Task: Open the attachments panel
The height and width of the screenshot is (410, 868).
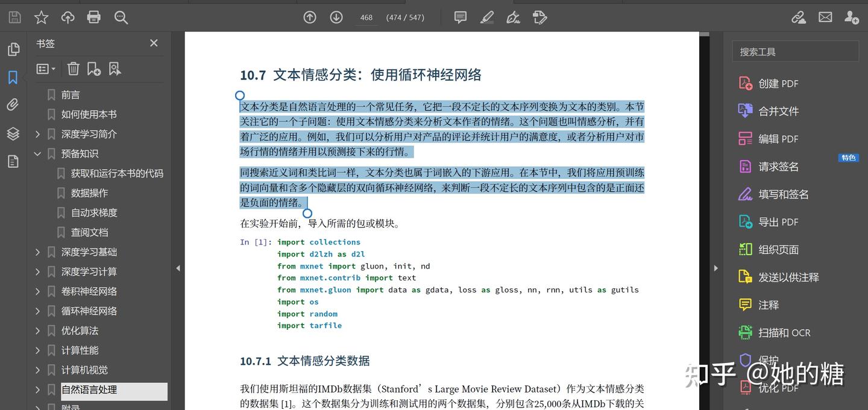Action: 13,104
